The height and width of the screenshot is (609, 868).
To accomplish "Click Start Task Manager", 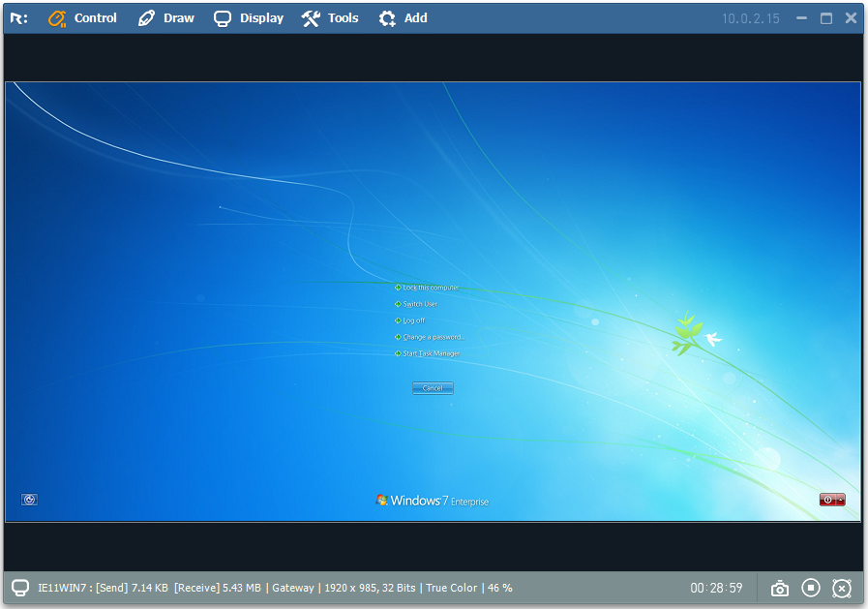I will click(431, 353).
